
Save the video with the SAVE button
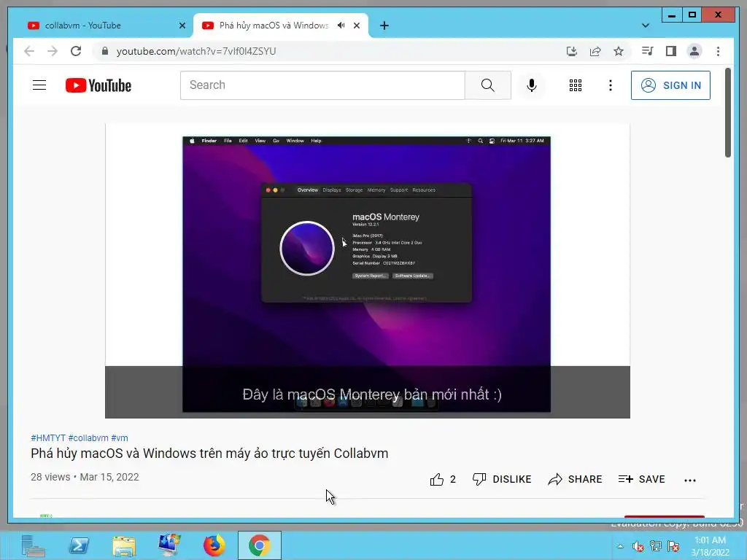[x=641, y=479]
